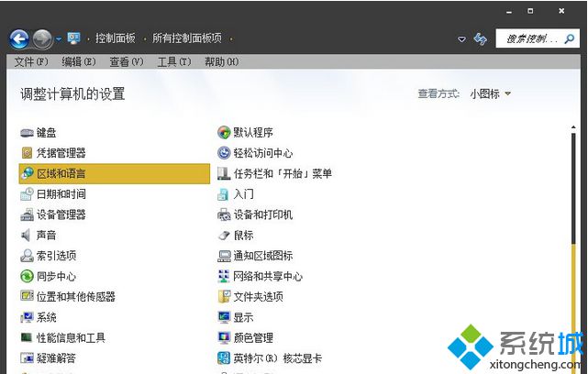Open the 文件(F) menu
Screen dimensions: 588x374
[31, 61]
